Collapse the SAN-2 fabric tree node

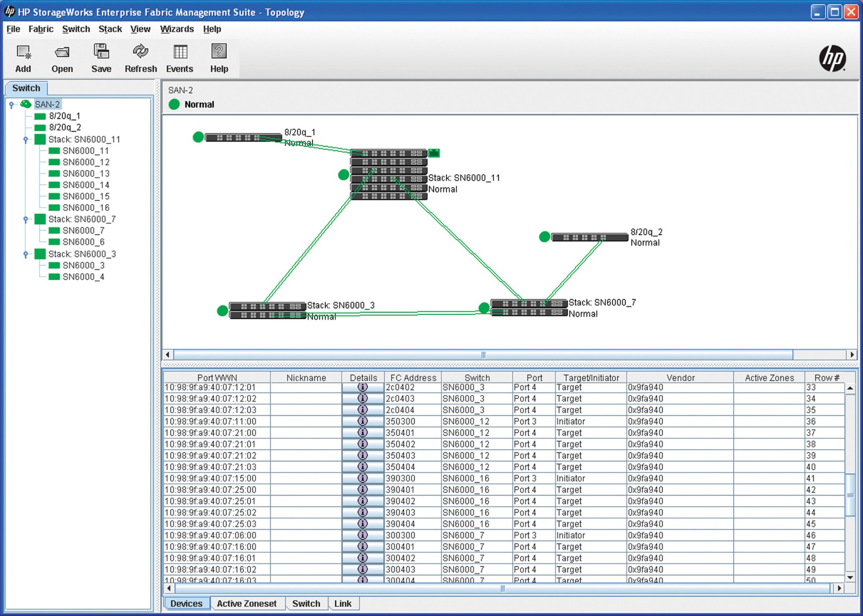tap(12, 104)
